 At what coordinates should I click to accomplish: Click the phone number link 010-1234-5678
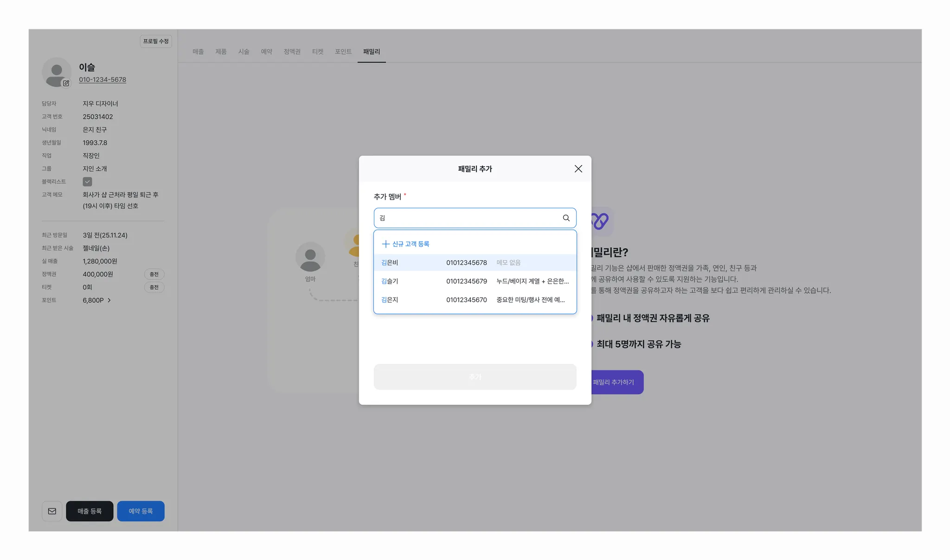103,80
